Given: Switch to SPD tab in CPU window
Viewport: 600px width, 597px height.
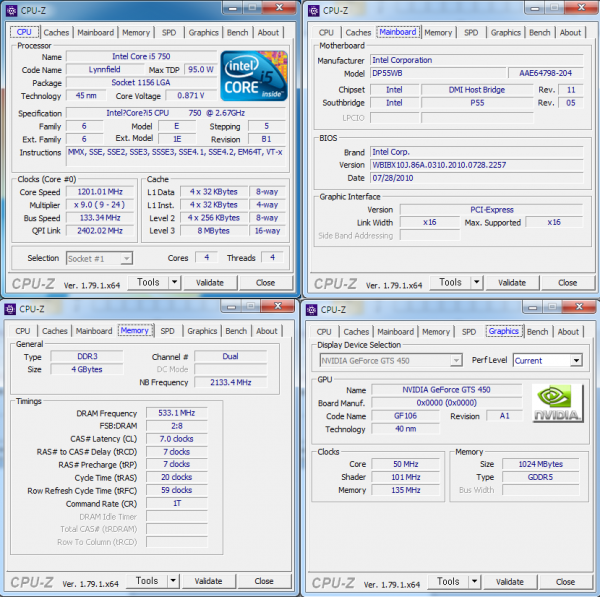Looking at the screenshot, I should 169,33.
